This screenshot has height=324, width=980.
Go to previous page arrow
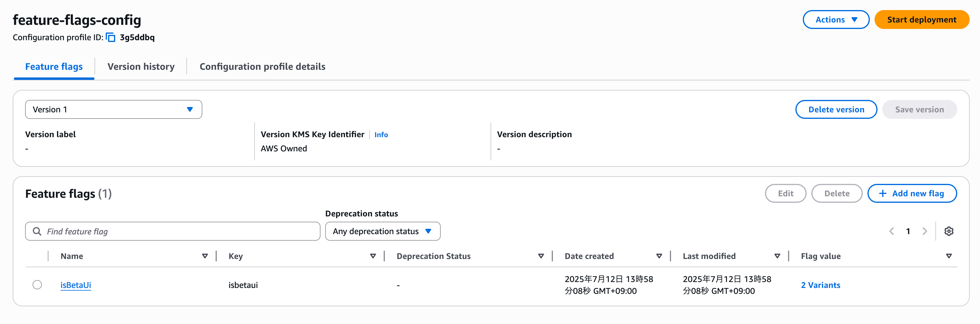click(891, 231)
